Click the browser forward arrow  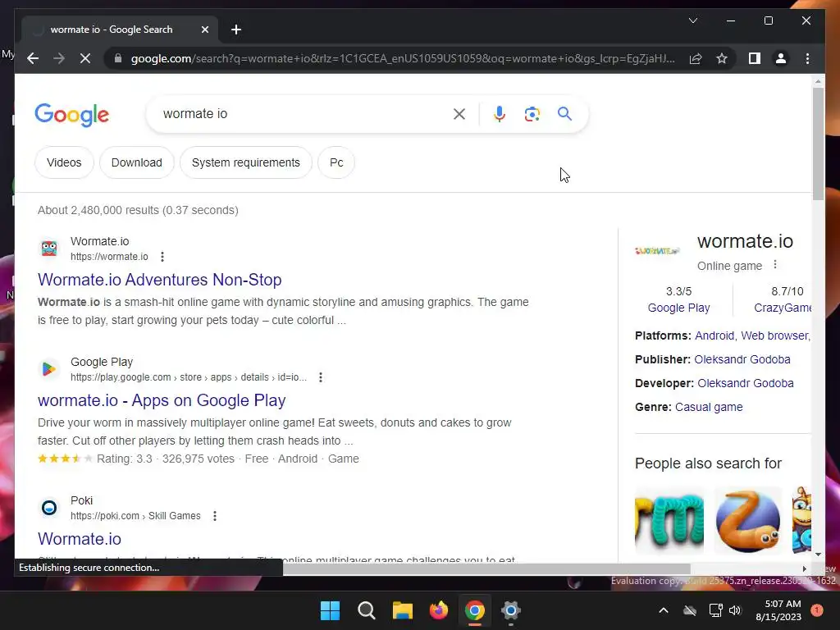tap(59, 58)
